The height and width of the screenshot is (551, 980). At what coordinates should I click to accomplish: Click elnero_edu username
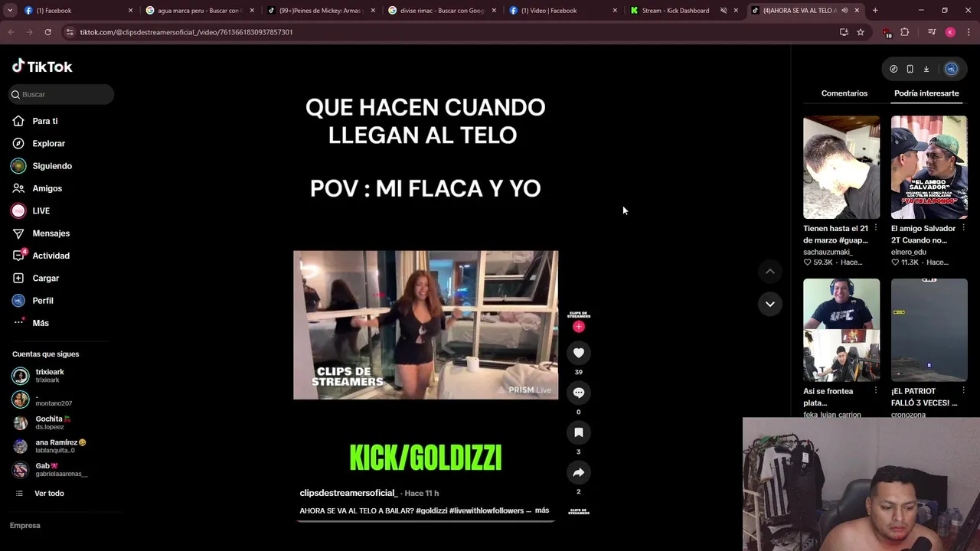909,252
